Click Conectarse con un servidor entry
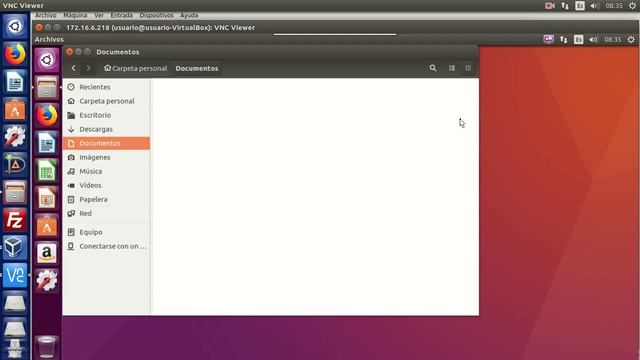640x360 pixels. (106, 246)
